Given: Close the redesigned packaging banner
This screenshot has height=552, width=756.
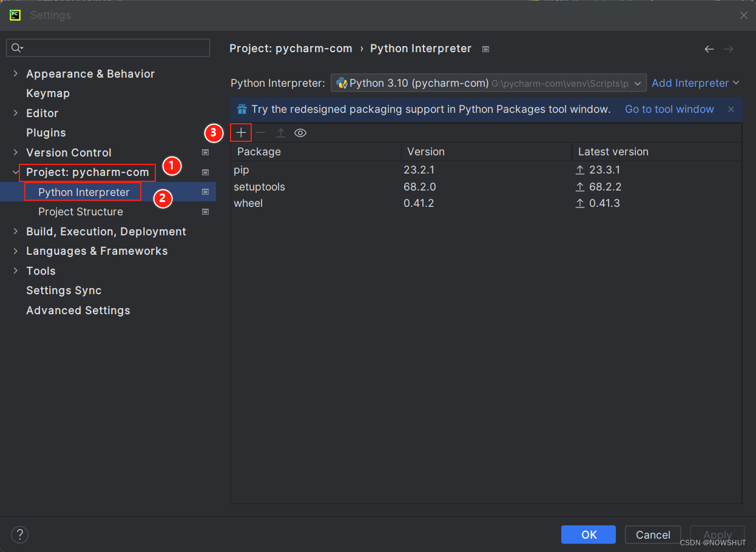Looking at the screenshot, I should coord(731,109).
